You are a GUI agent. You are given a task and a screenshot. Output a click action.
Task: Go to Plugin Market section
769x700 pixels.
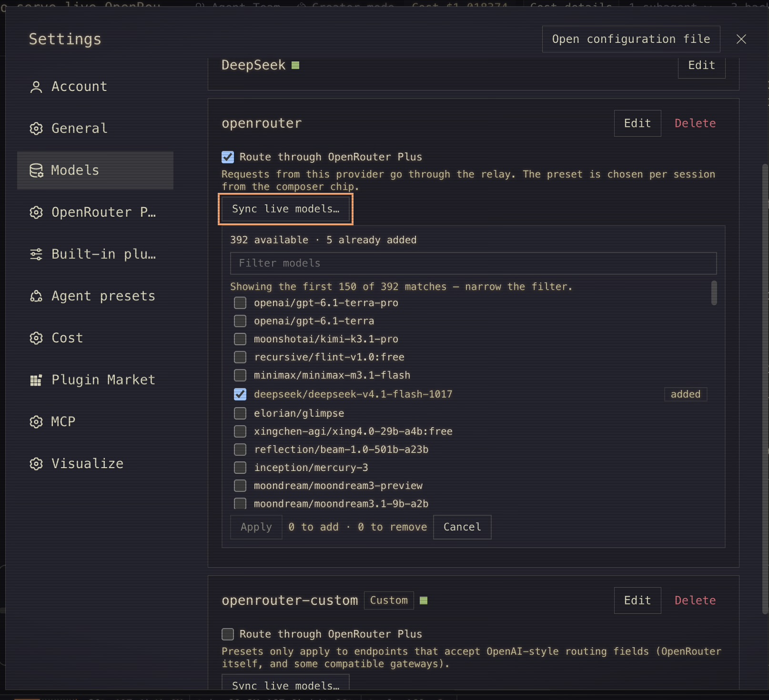[x=95, y=380]
